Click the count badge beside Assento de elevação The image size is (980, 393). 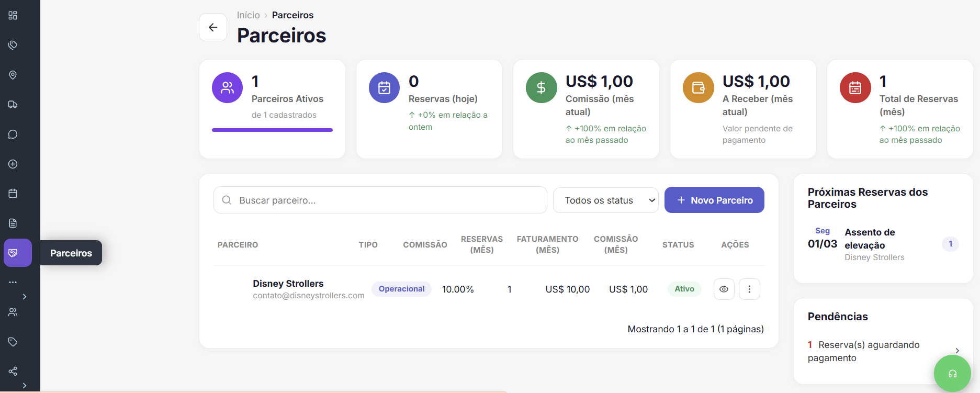click(950, 244)
